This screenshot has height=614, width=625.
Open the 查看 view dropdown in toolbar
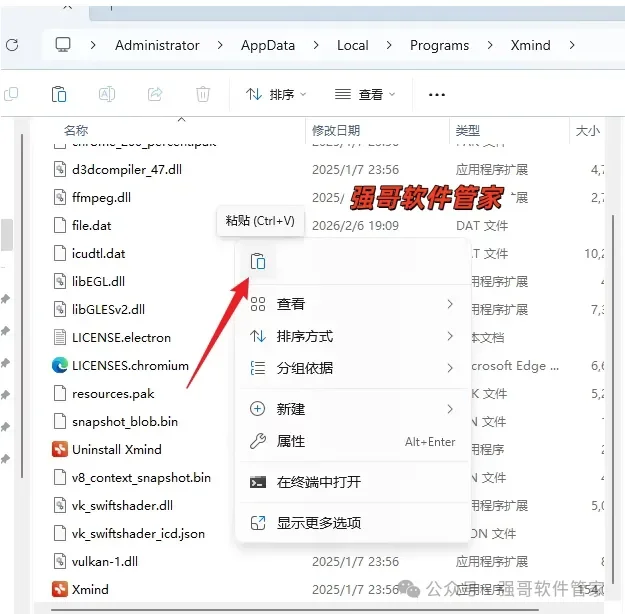coord(365,95)
